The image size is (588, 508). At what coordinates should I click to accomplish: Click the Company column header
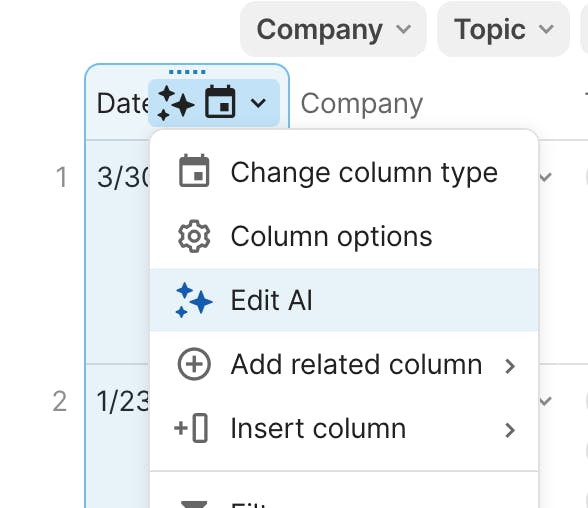362,104
